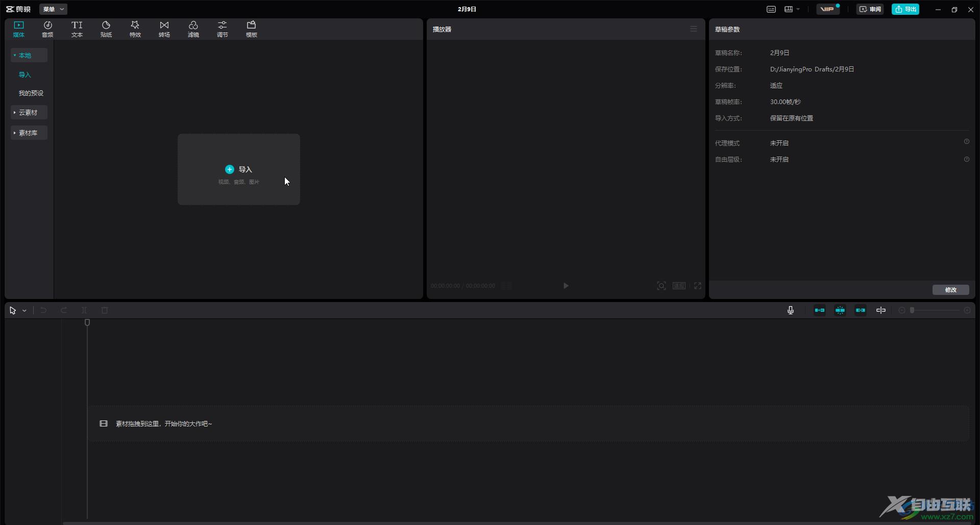Expand the 素材库 material library section
This screenshot has height=525, width=980.
29,133
